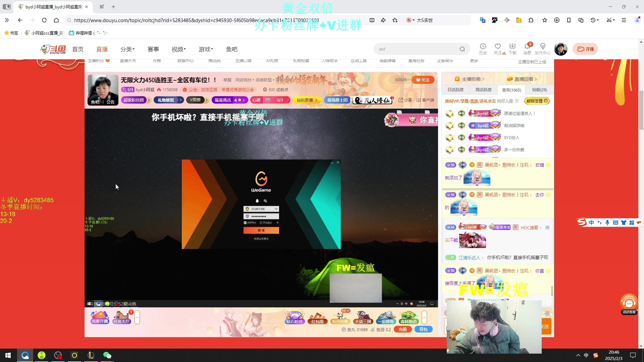644x362 pixels.
Task: Switch to the 钻粉(29) tab
Action: (539, 90)
